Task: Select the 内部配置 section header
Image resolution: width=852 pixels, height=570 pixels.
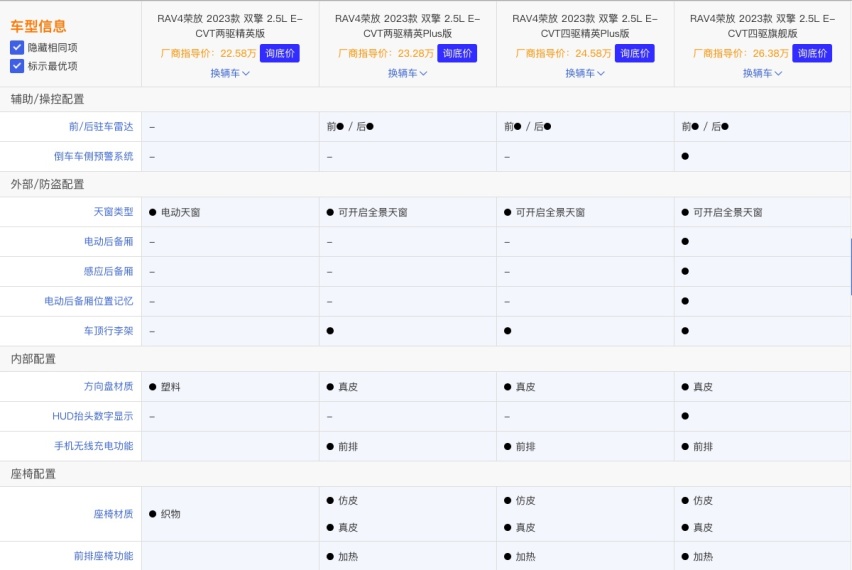Action: (x=33, y=359)
